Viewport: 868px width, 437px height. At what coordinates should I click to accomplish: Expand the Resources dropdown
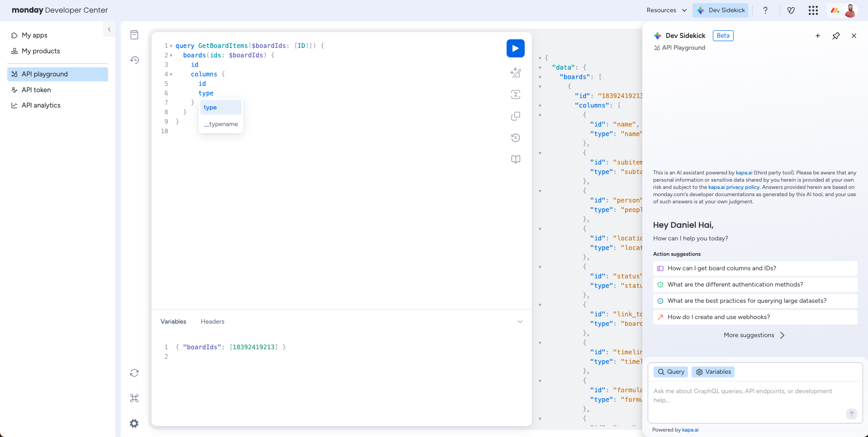667,10
